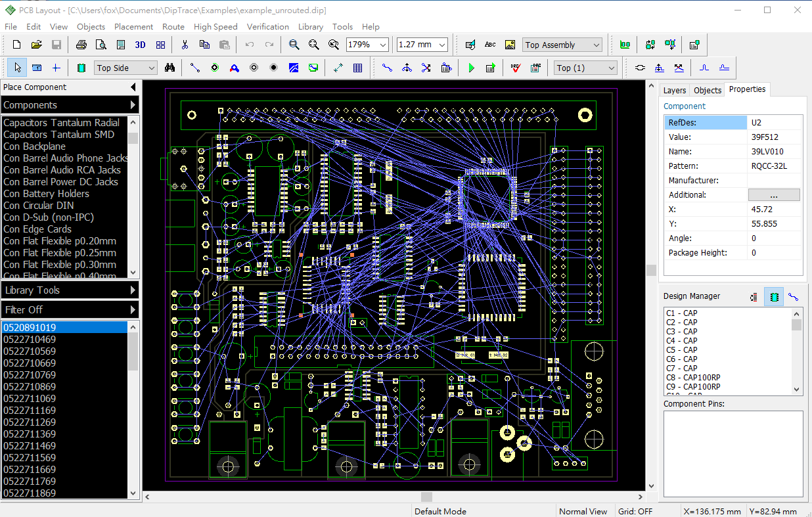Screen dimensions: 812x517
Task: Click the Place Text ABC icon
Action: tap(490, 45)
